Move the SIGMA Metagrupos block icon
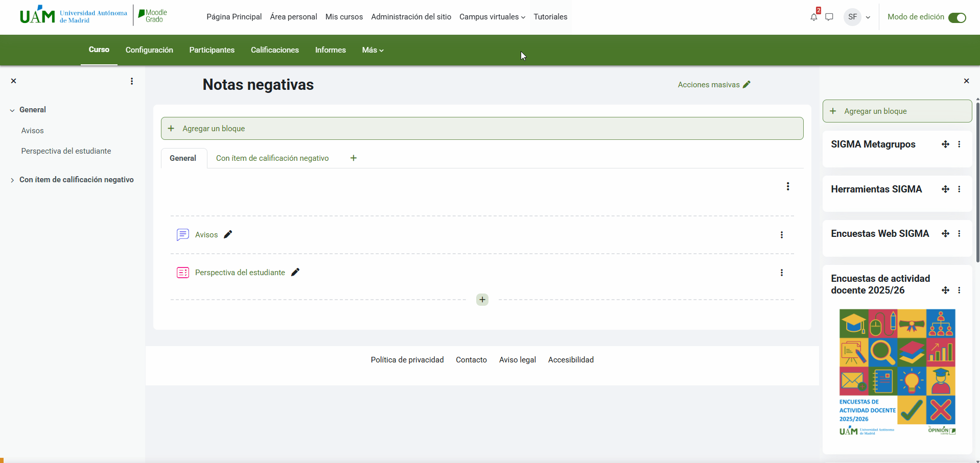 point(945,144)
